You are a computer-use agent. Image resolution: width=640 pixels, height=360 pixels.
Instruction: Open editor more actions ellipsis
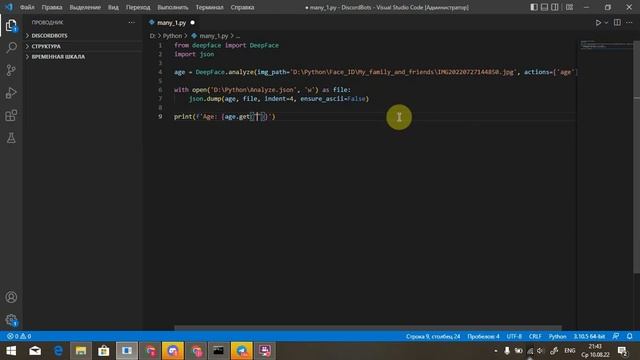point(629,23)
